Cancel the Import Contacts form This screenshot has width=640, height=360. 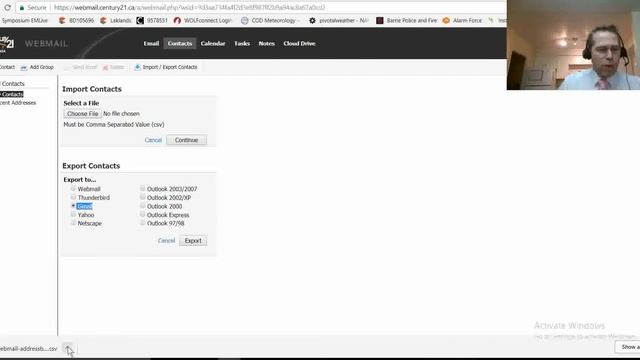tap(153, 140)
